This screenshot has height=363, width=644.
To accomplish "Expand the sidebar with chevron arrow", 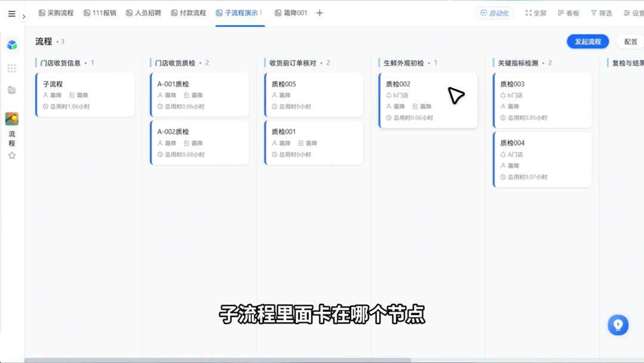I will click(x=24, y=17).
